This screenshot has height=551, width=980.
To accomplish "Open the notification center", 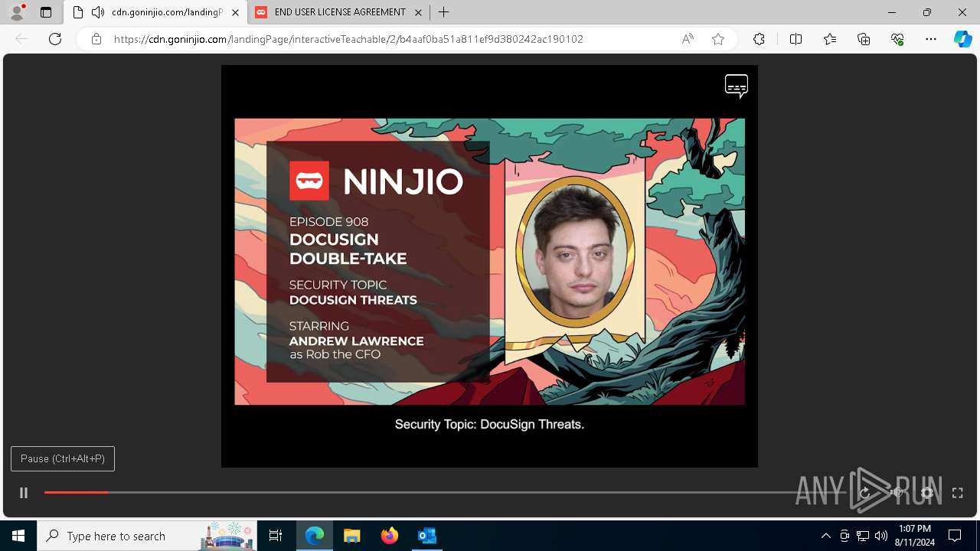I will pyautogui.click(x=955, y=536).
